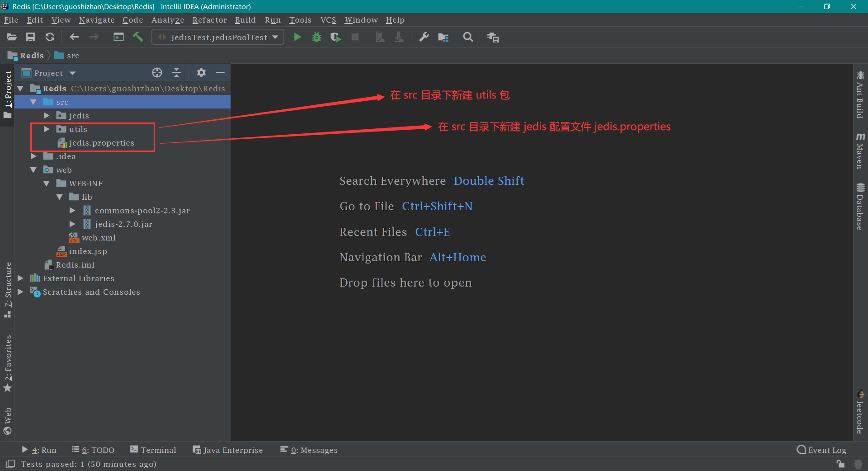
Task: Start debugging with the green bug icon
Action: tap(316, 37)
